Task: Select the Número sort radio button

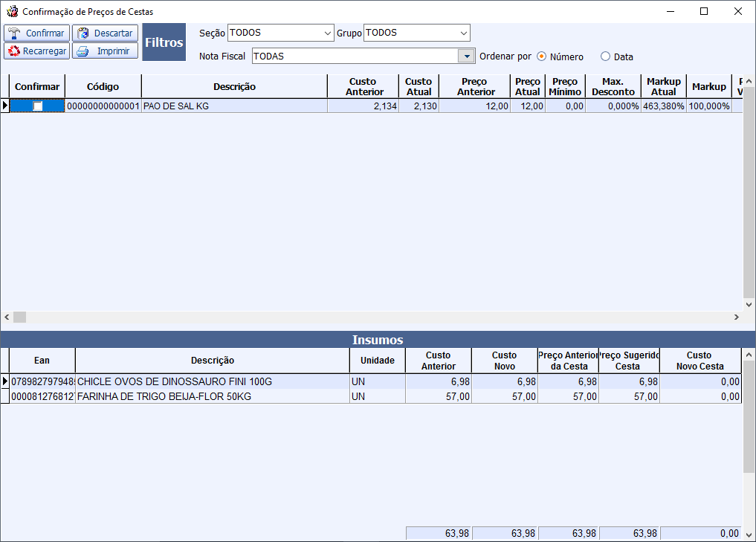Action: coord(541,57)
